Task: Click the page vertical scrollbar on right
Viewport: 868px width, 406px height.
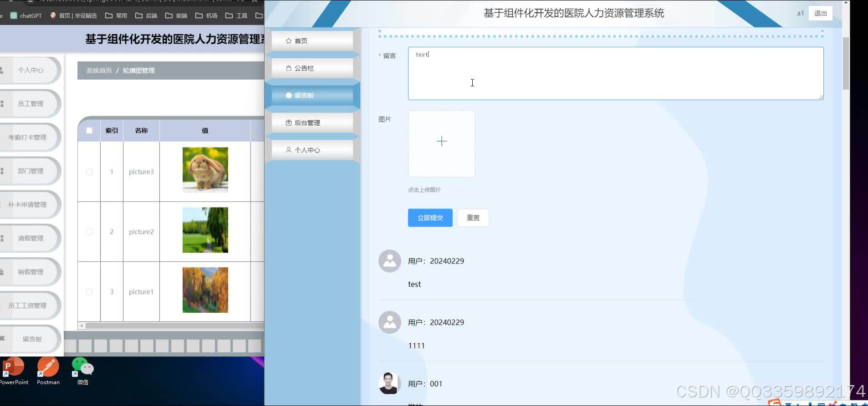Action: [846, 64]
